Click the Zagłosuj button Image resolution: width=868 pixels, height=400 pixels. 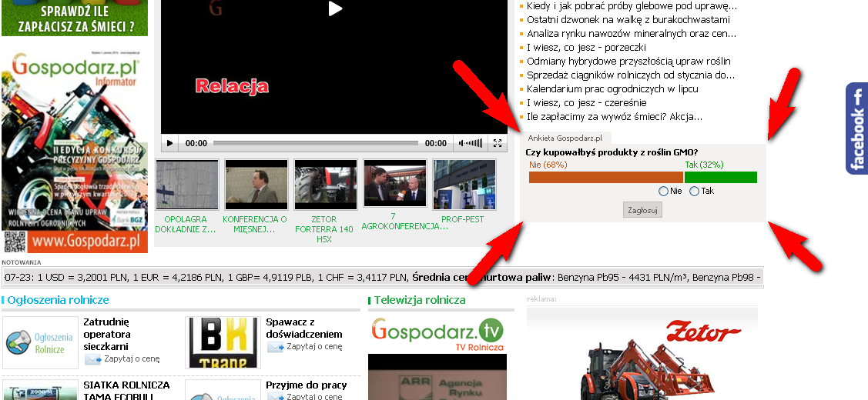642,210
